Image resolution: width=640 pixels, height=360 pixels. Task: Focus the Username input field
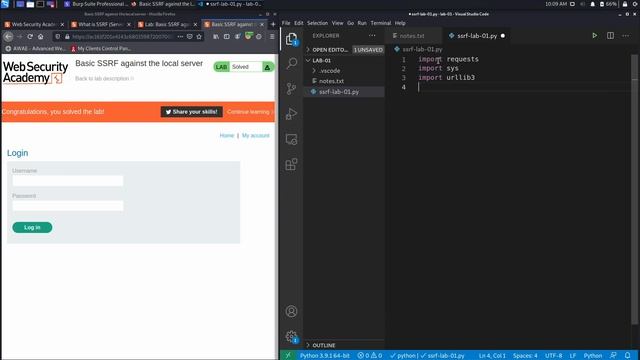pyautogui.click(x=68, y=181)
